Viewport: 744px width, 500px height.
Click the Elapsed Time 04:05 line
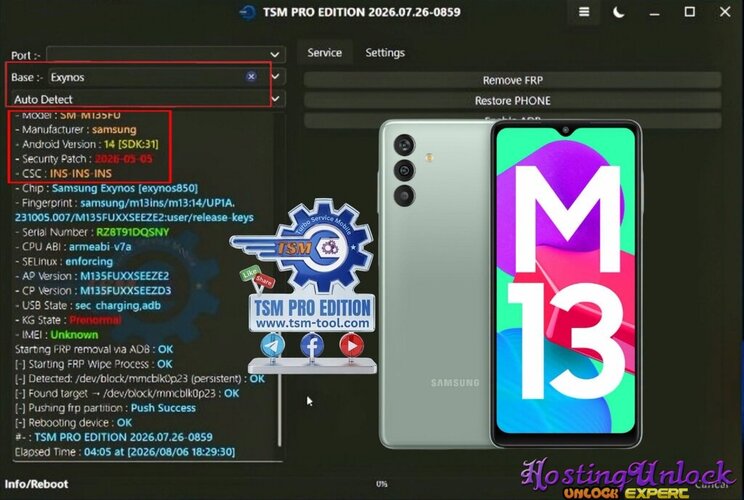point(125,452)
